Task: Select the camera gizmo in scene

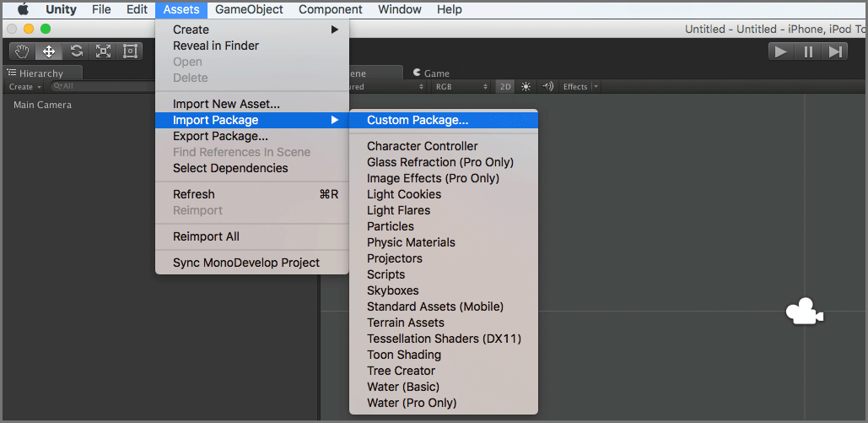Action: [805, 311]
